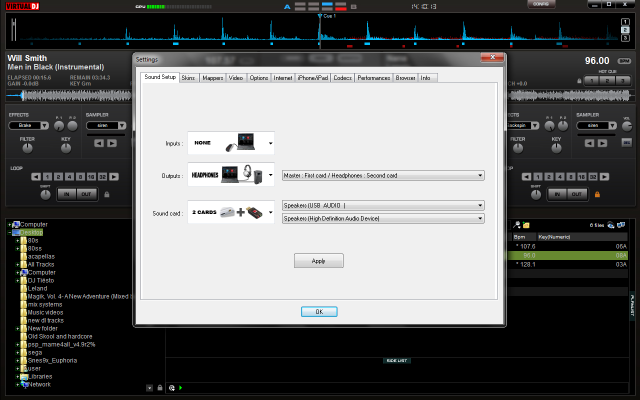The image size is (640, 400).
Task: Open the Master/Headphones card routing dropdown
Action: pyautogui.click(x=383, y=176)
